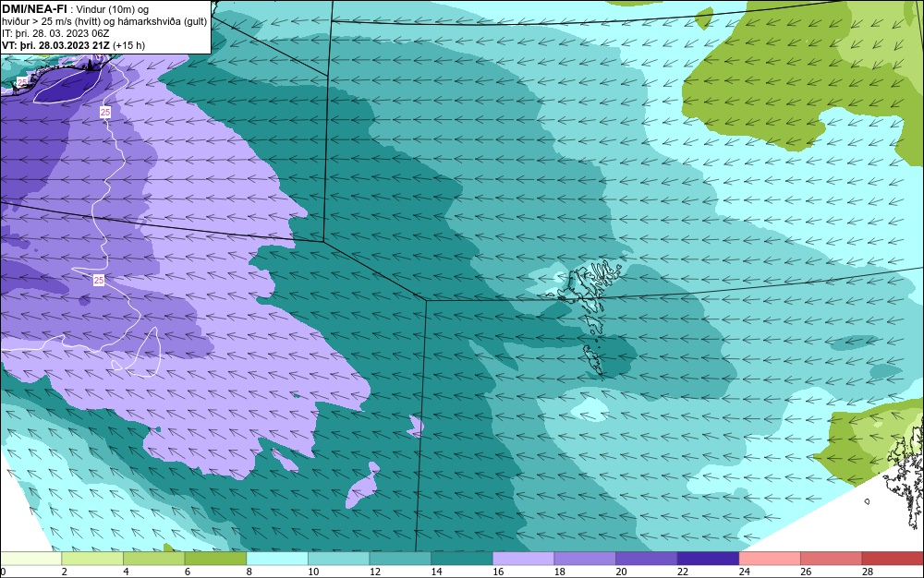Click the olive green 6–8 m/s legend swatch

(x=215, y=559)
